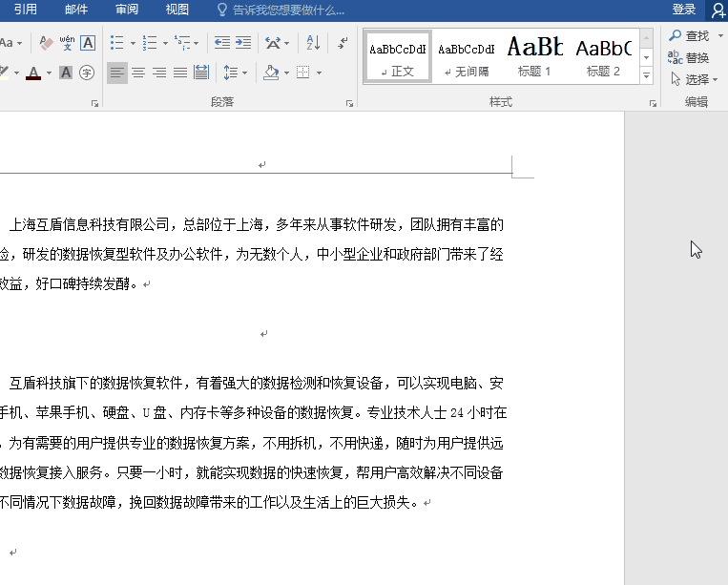The width and height of the screenshot is (728, 585).
Task: Click the Clear All Formatting eraser icon
Action: (x=47, y=43)
